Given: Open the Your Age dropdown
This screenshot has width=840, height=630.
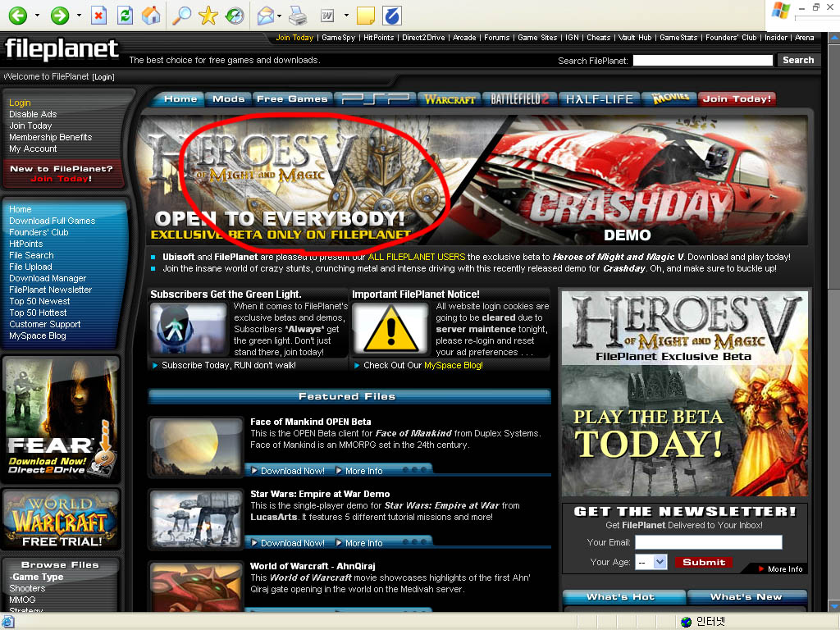Looking at the screenshot, I should [x=652, y=562].
